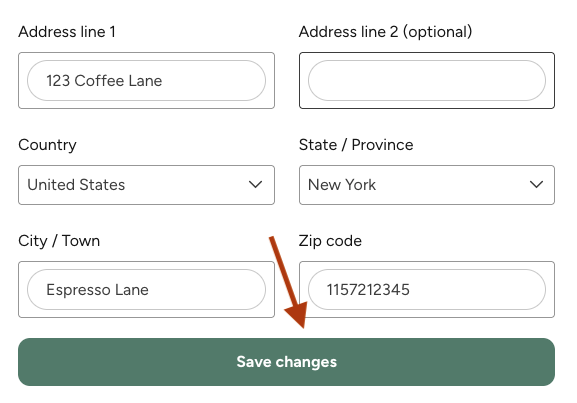Click into the City / Town field
The height and width of the screenshot is (403, 577).
pyautogui.click(x=146, y=290)
